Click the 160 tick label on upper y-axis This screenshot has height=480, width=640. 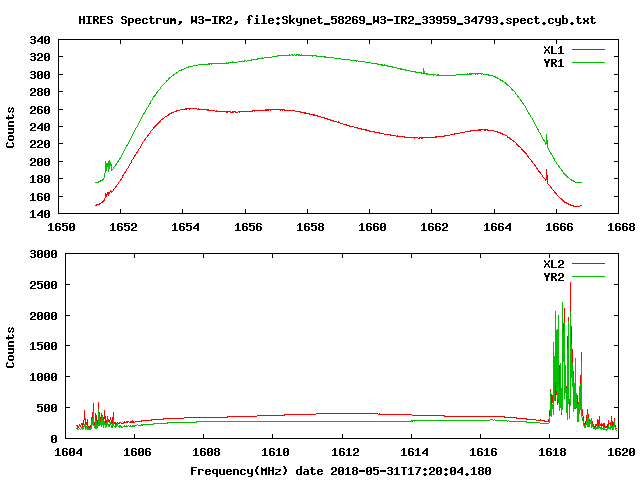[40, 197]
